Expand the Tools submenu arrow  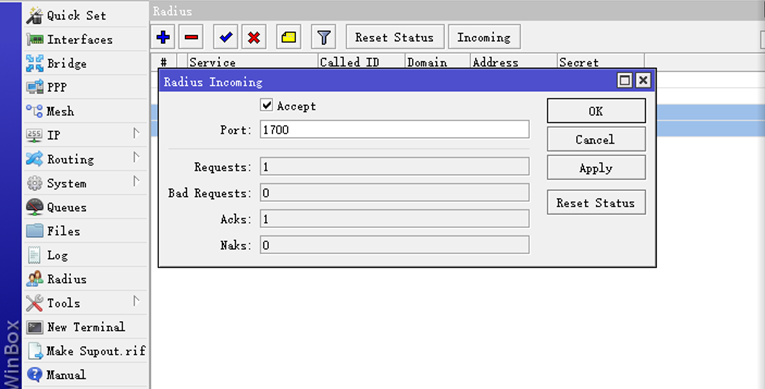136,301
